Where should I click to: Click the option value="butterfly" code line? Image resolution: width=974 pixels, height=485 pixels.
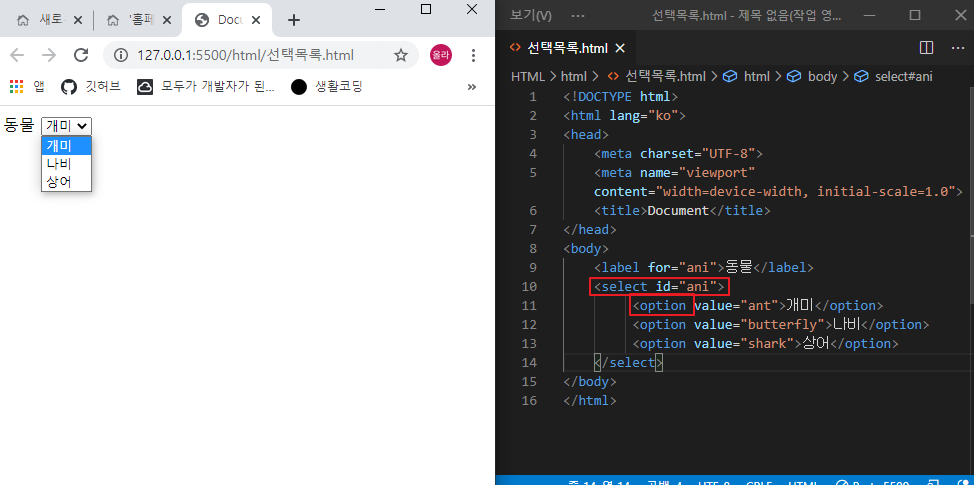point(781,324)
